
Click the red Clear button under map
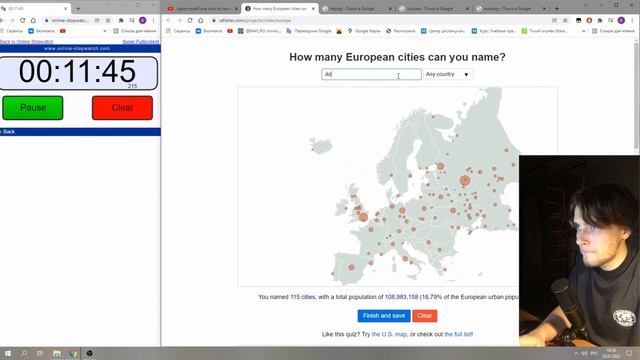coord(424,316)
